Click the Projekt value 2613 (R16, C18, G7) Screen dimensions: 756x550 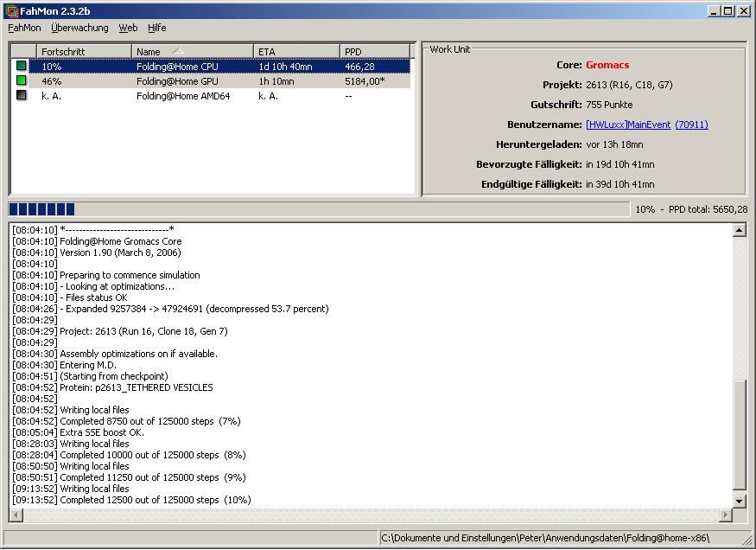(x=629, y=85)
